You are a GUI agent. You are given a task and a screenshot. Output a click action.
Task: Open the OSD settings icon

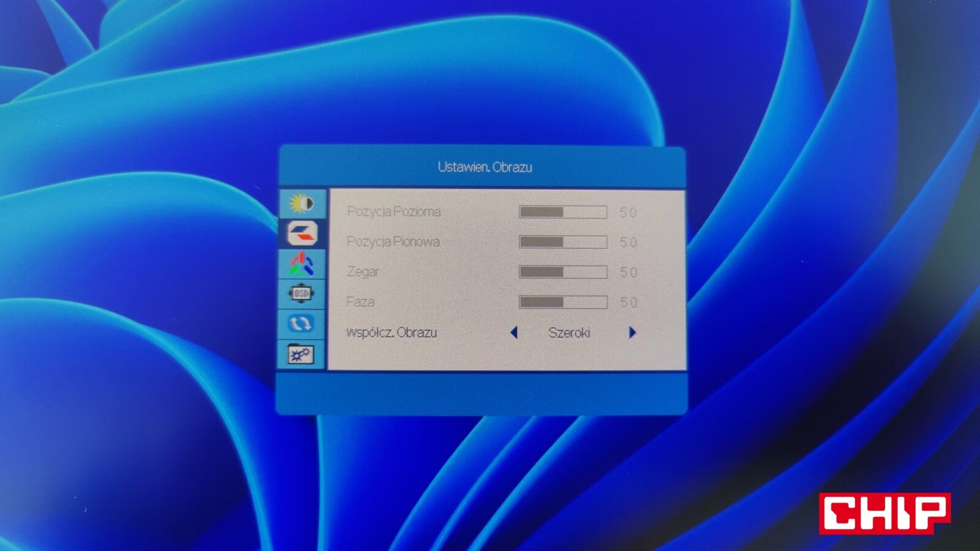[301, 294]
